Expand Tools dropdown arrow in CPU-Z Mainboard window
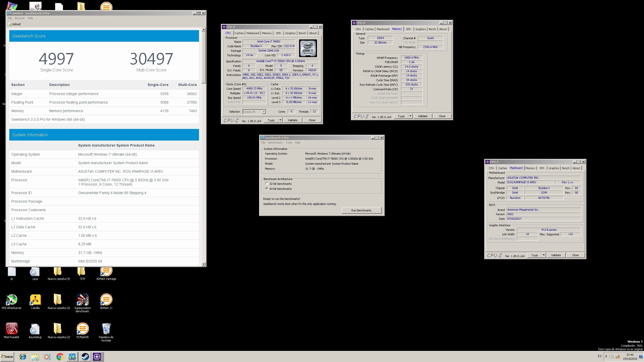Image resolution: width=644 pixels, height=362 pixels. coord(544,255)
